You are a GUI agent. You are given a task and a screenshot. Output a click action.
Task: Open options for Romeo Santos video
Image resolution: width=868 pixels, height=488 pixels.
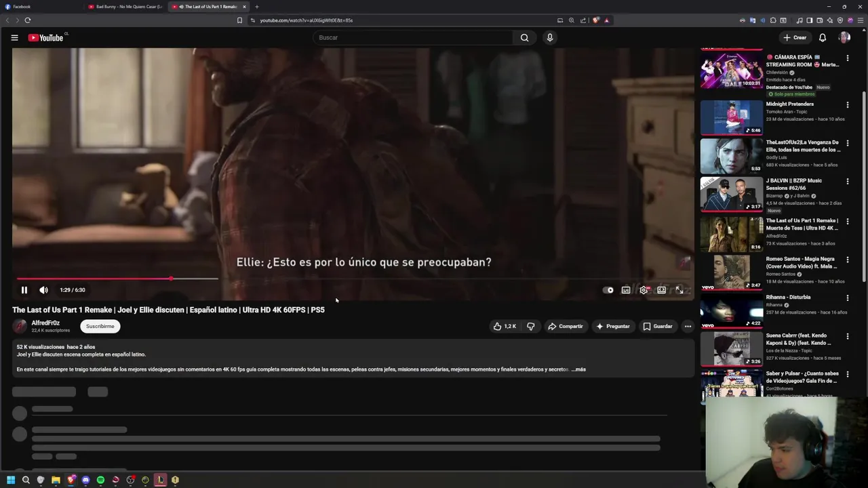[847, 260]
